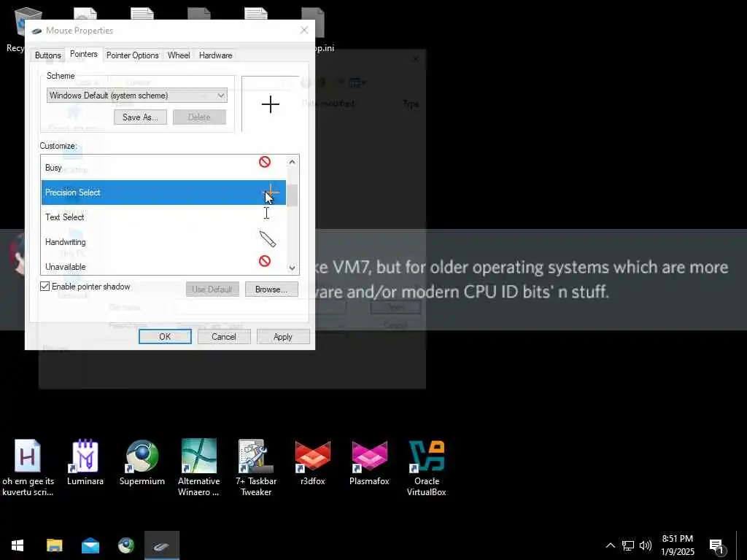Select the Pointers tab
The image size is (747, 560).
click(x=83, y=54)
